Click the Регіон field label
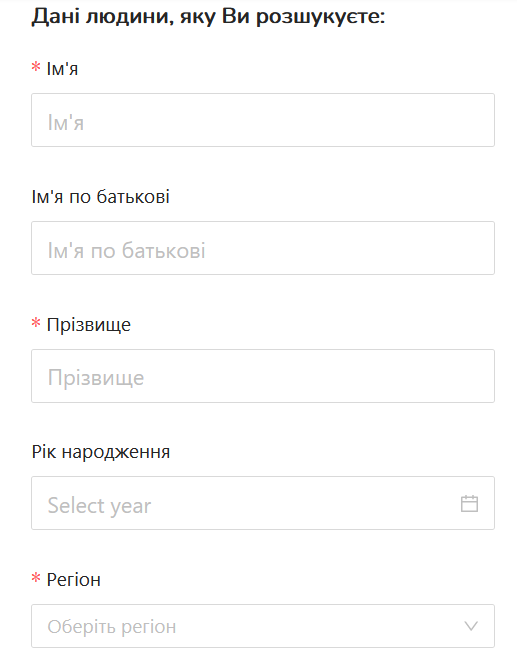The height and width of the screenshot is (660, 517). pyautogui.click(x=74, y=580)
